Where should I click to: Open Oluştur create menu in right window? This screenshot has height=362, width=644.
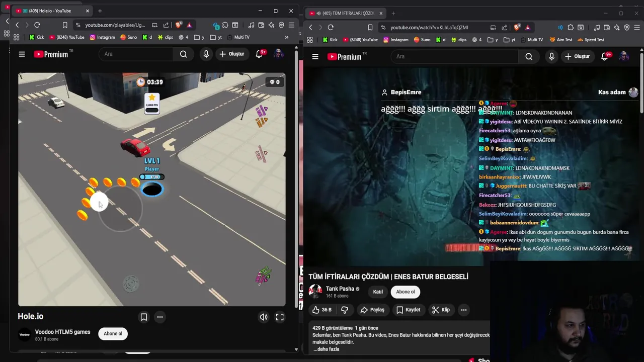(577, 56)
